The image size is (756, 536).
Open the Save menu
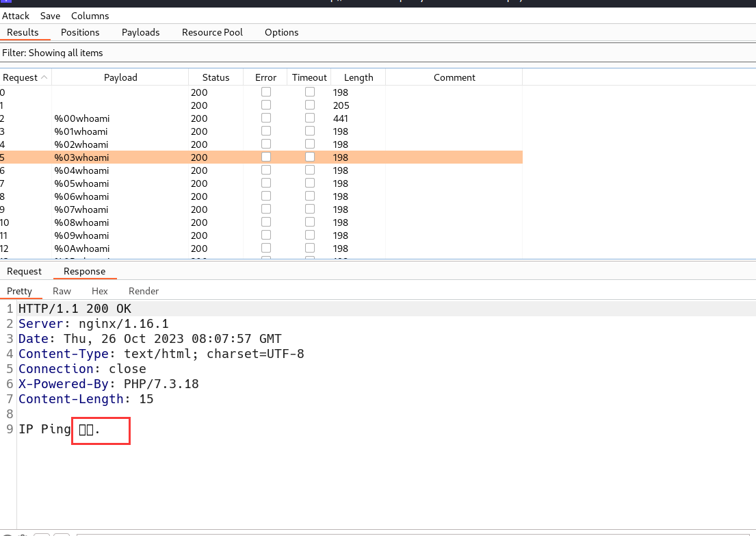tap(50, 16)
